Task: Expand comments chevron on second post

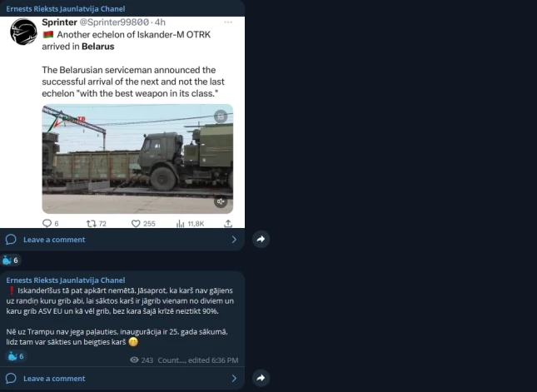Action: pyautogui.click(x=234, y=379)
